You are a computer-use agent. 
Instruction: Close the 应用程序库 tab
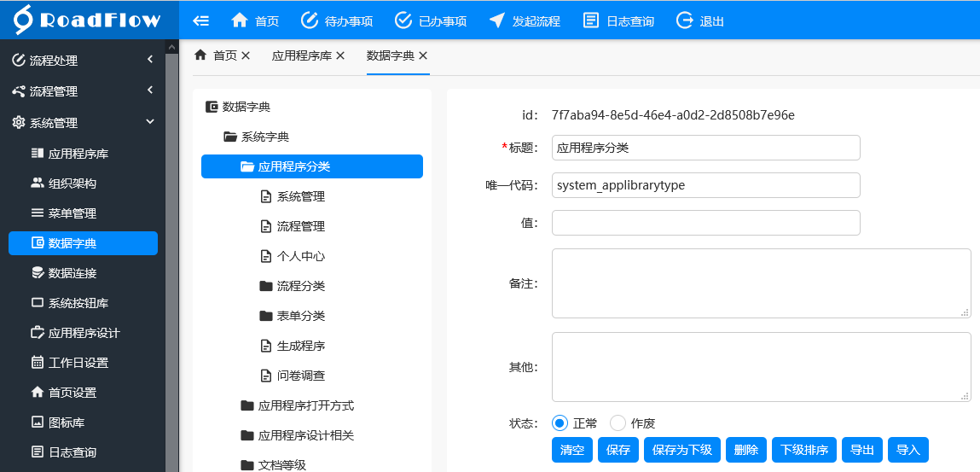tap(340, 55)
